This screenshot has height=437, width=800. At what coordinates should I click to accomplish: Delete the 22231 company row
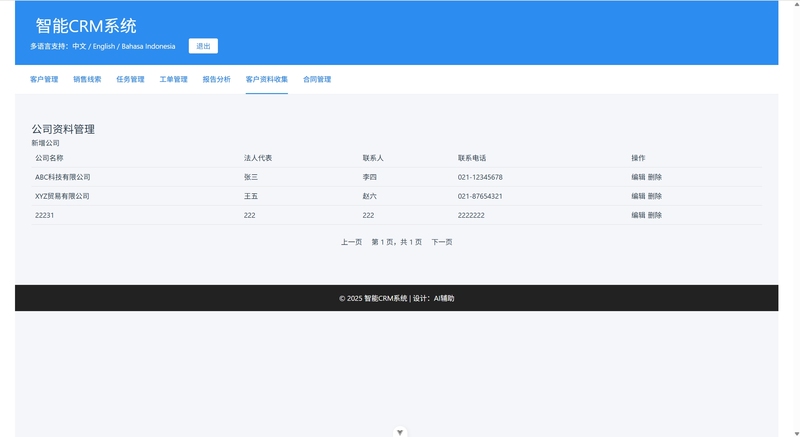click(x=655, y=215)
